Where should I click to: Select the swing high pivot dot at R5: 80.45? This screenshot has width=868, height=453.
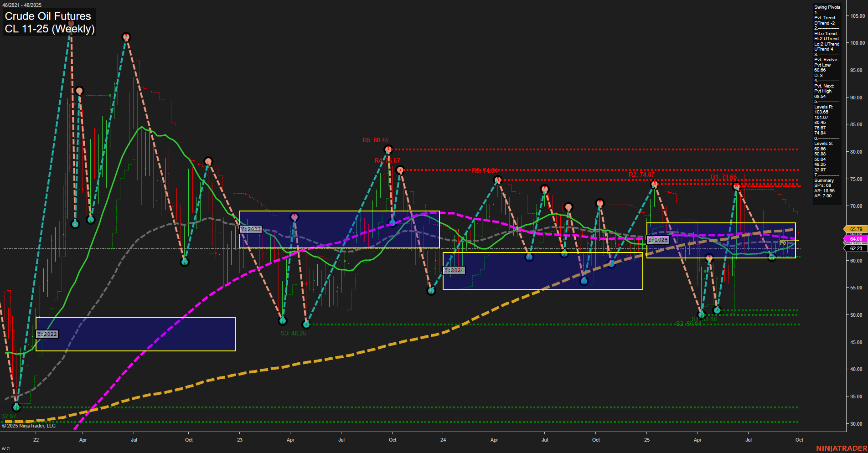389,148
